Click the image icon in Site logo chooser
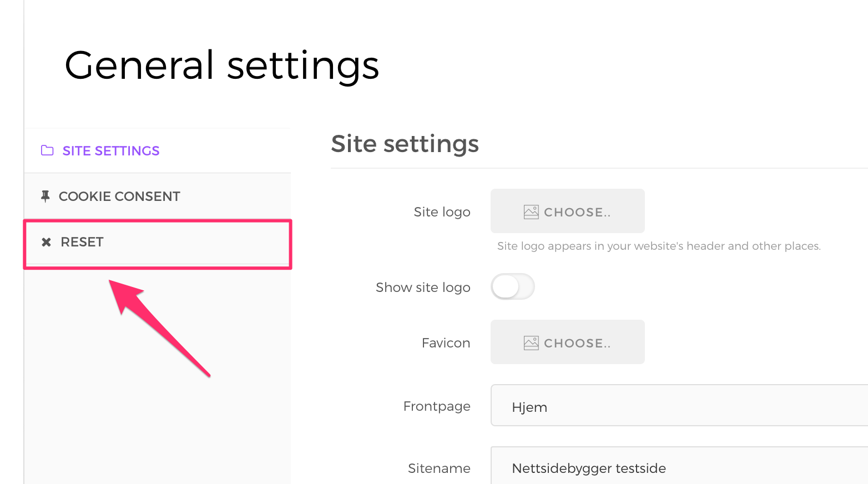 [x=531, y=212]
